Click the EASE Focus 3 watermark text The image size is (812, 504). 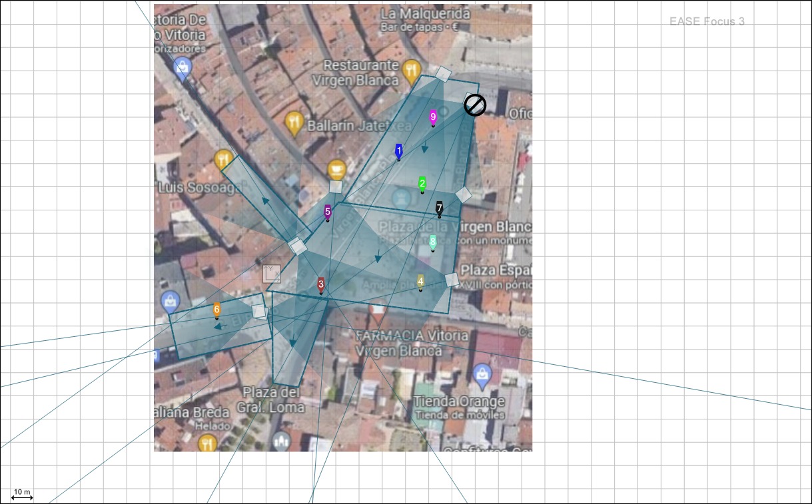(707, 22)
